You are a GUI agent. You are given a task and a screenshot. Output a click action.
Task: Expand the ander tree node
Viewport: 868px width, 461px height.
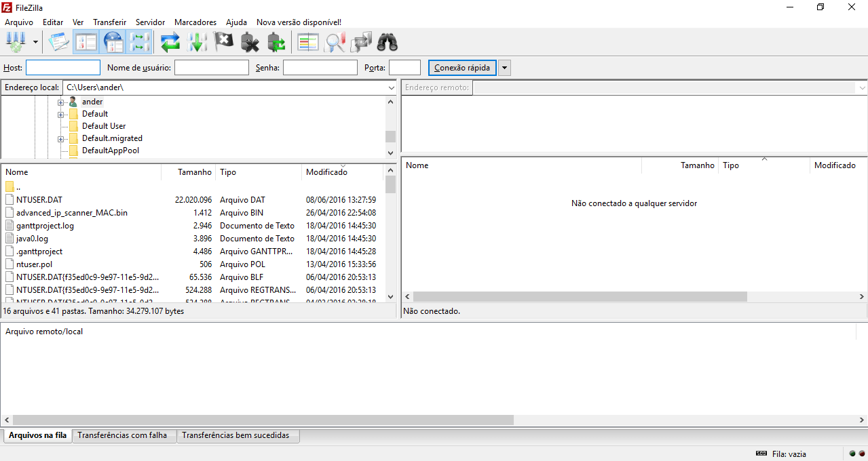point(60,102)
